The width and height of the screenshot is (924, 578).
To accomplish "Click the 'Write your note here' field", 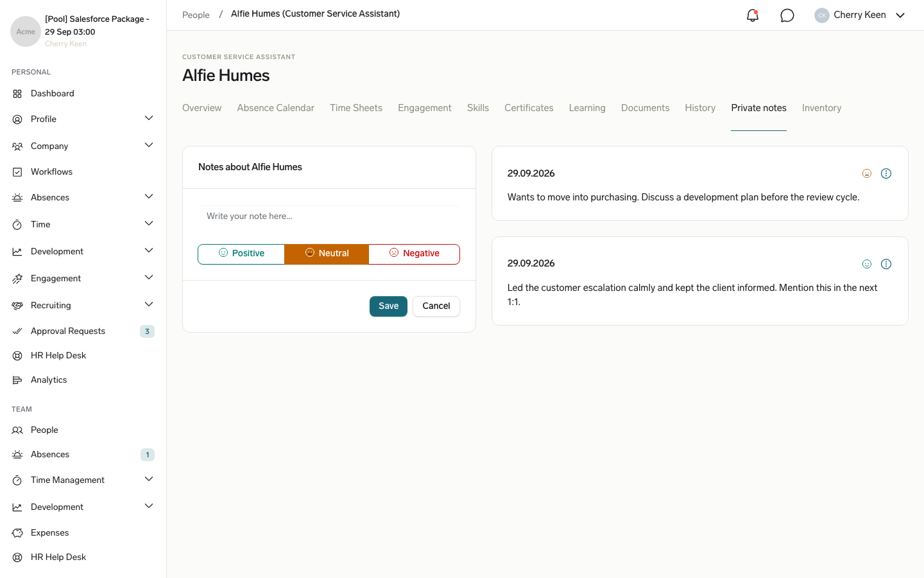I will click(329, 216).
